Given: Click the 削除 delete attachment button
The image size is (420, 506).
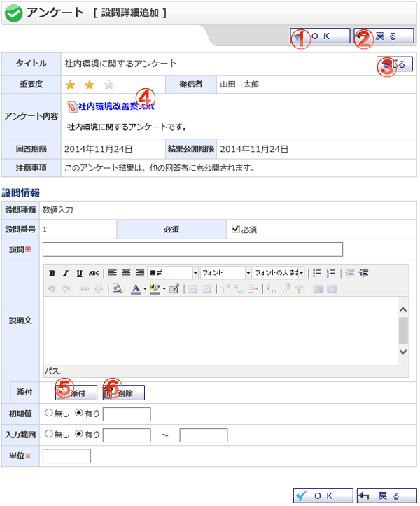Looking at the screenshot, I should [124, 393].
